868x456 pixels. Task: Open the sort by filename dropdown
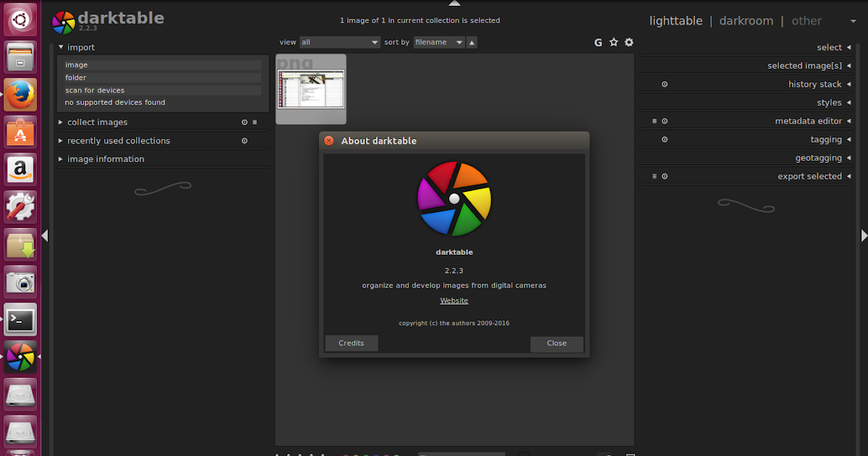click(439, 43)
